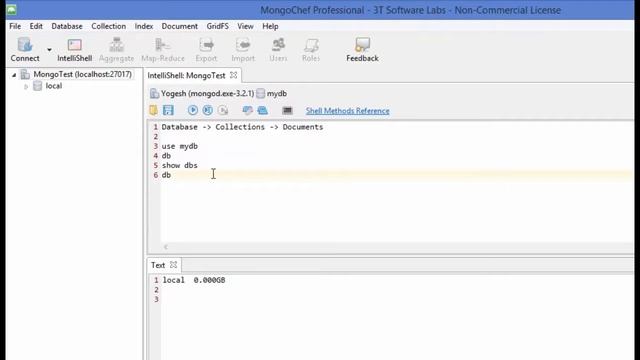The image size is (640, 360).
Task: Open the Collection menu
Action: 109,26
